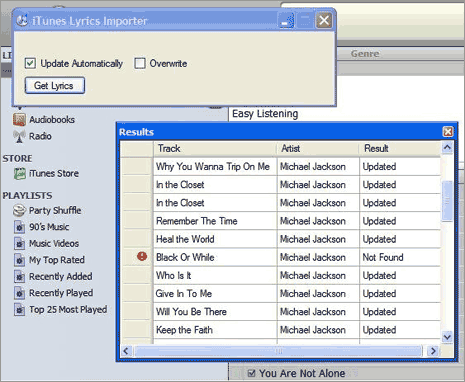Screen dimensions: 465x382
Task: Select the My Top Rated playlist icon
Action: [20, 260]
